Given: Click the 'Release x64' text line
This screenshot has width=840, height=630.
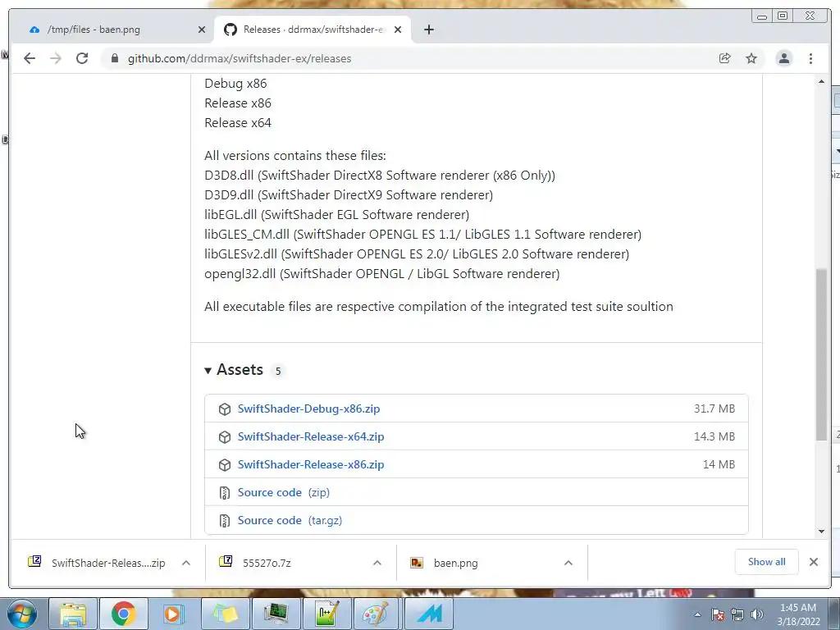Looking at the screenshot, I should pyautogui.click(x=238, y=123).
